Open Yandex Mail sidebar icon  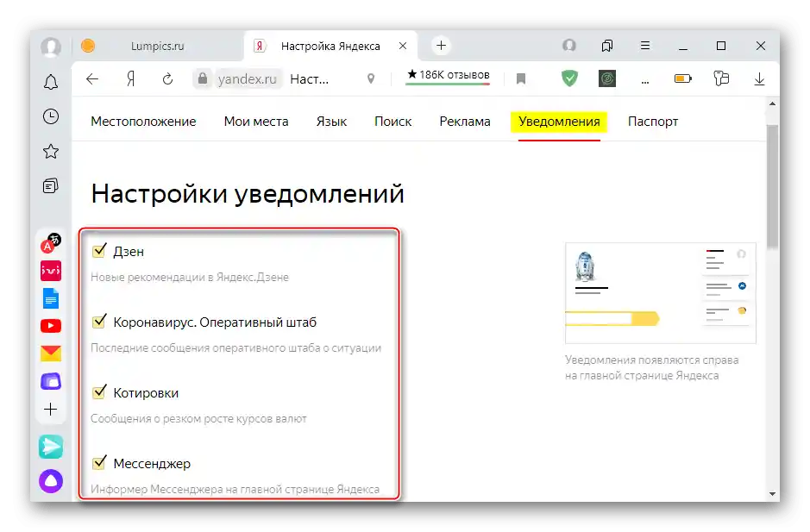(x=51, y=353)
